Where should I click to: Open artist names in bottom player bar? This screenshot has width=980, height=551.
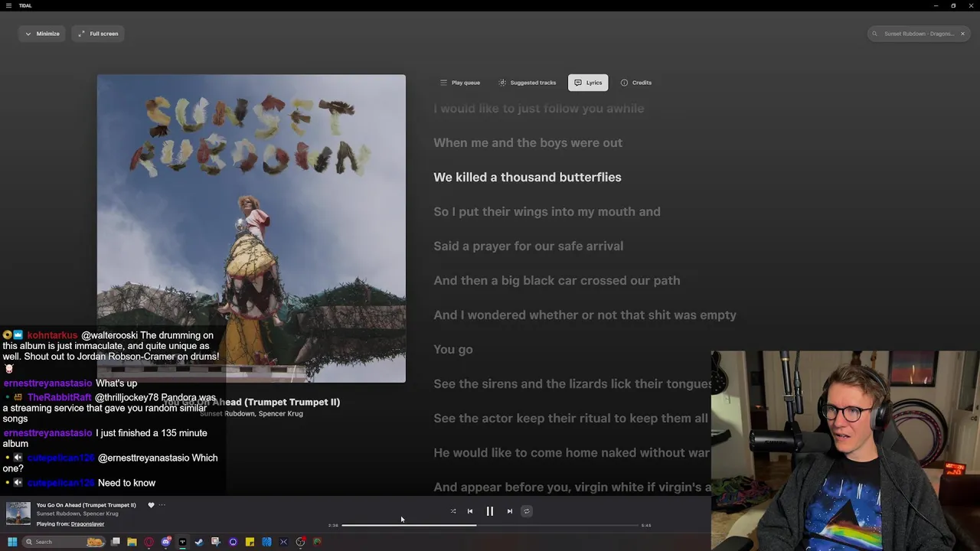coord(77,514)
